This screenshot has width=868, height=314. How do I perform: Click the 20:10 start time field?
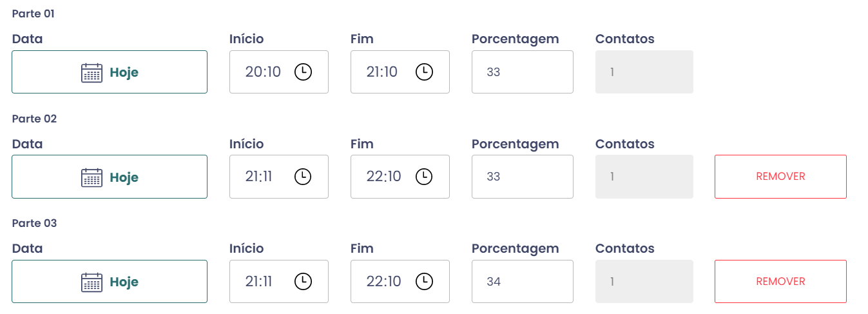264,72
